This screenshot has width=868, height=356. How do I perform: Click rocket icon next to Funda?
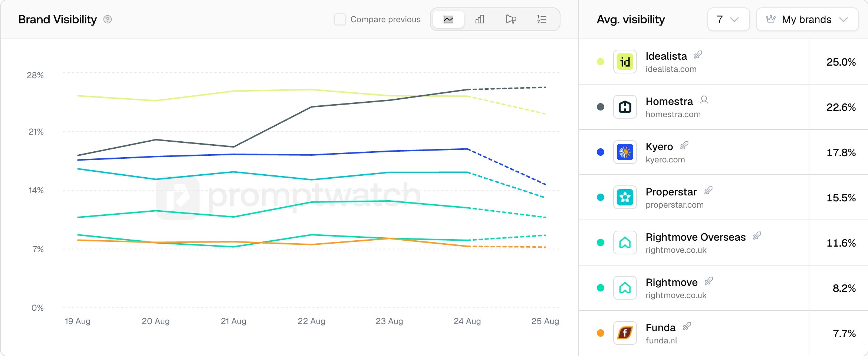coord(687,326)
